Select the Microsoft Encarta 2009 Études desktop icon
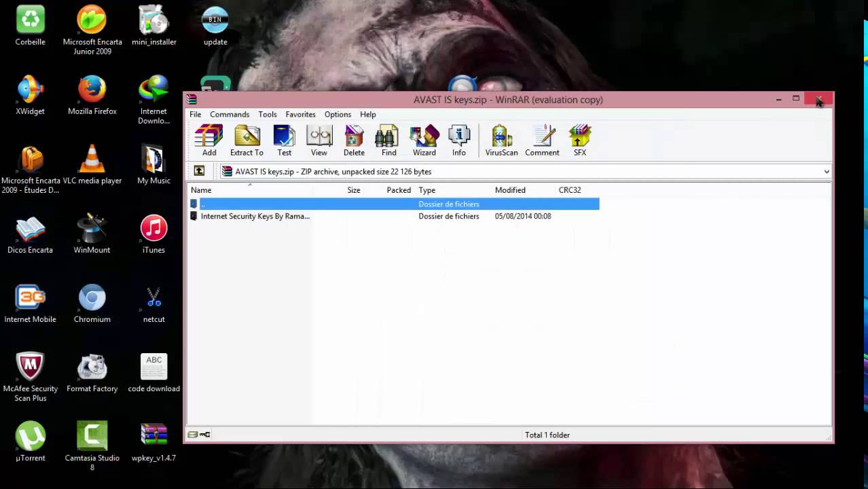Screen dimensions: 868x489 tap(31, 170)
